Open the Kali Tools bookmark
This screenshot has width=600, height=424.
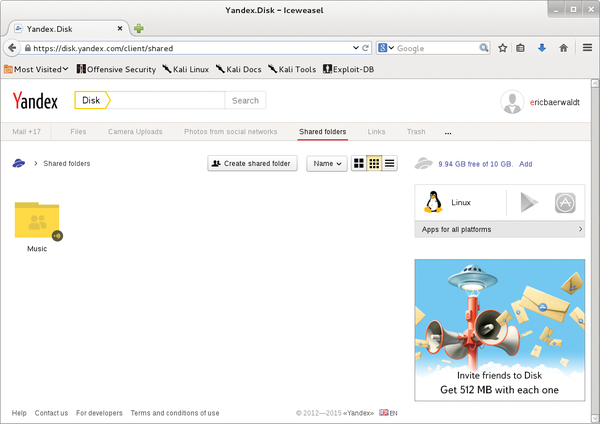click(x=292, y=69)
